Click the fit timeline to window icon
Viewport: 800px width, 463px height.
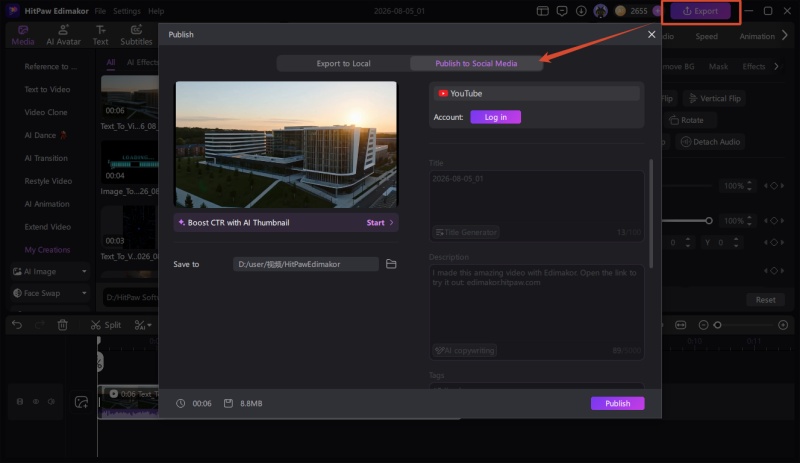pos(681,325)
